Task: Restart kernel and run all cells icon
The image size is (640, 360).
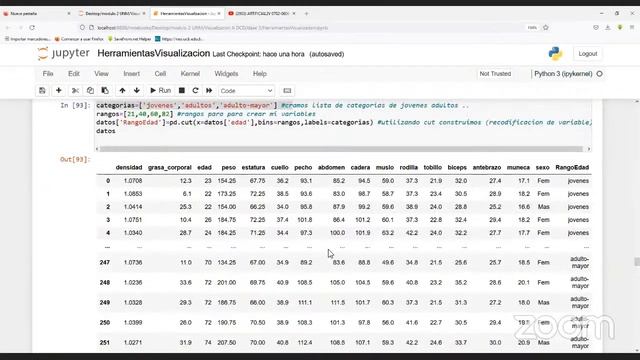Action: click(209, 91)
